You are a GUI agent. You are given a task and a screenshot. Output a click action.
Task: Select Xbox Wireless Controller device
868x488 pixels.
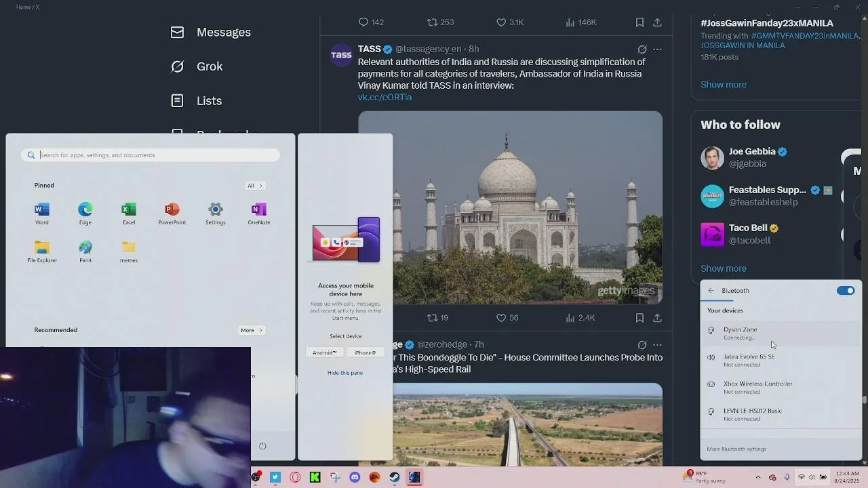[x=781, y=387]
